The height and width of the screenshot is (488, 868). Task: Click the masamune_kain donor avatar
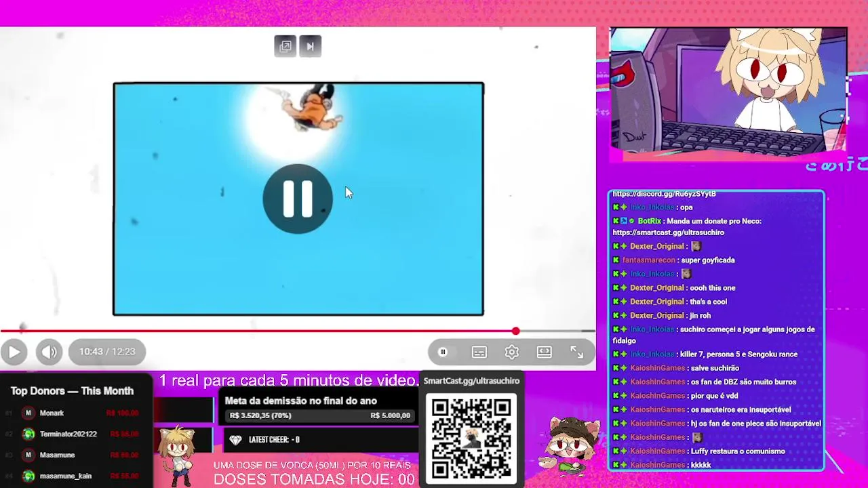(28, 476)
